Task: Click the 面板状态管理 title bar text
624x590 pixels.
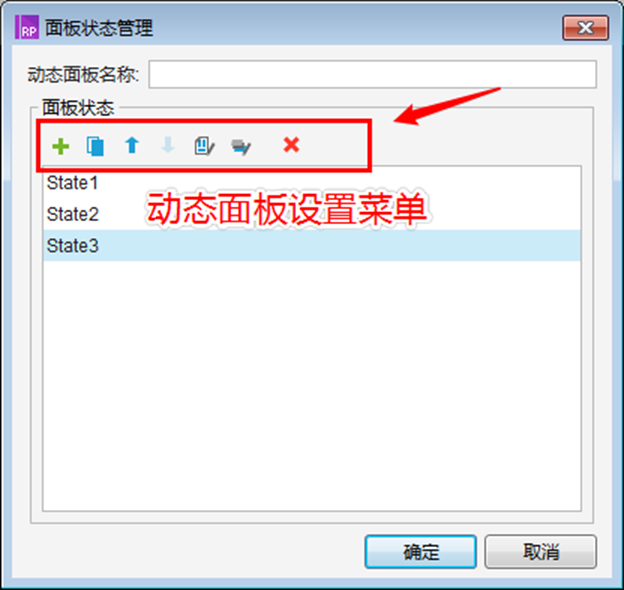Action: (x=99, y=28)
